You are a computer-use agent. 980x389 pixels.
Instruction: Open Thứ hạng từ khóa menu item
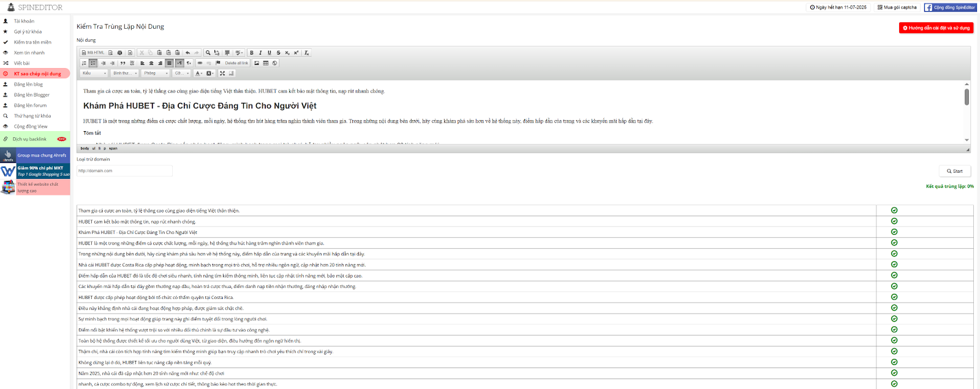32,116
